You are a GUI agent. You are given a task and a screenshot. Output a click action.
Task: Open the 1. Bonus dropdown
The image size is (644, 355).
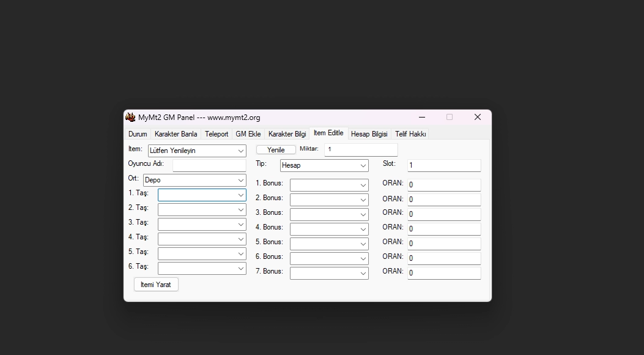click(329, 185)
